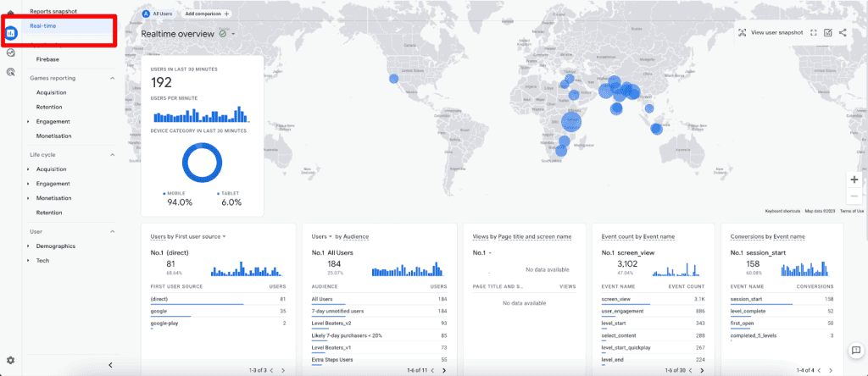Open Retention under Games reporting
The height and width of the screenshot is (376, 868).
tap(49, 107)
